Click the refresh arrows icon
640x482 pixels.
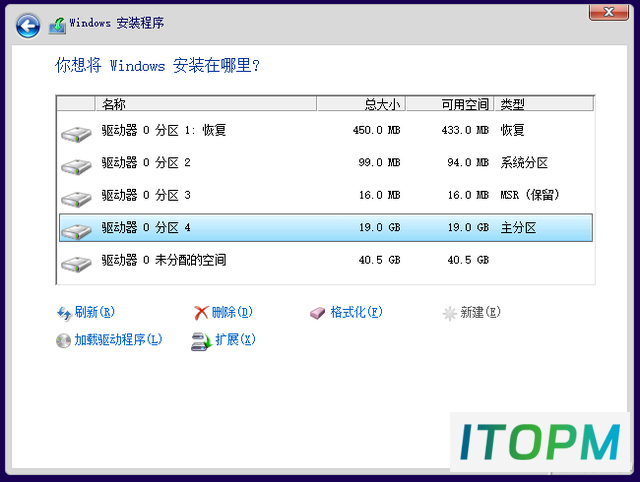[64, 313]
